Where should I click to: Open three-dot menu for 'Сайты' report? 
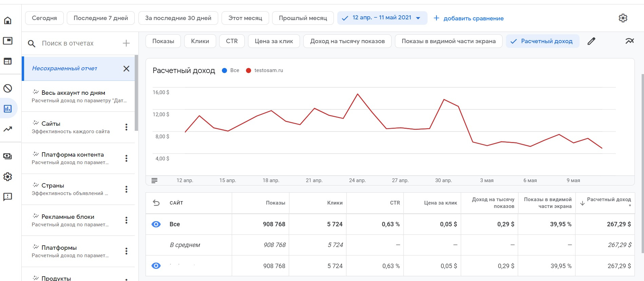[x=126, y=127]
